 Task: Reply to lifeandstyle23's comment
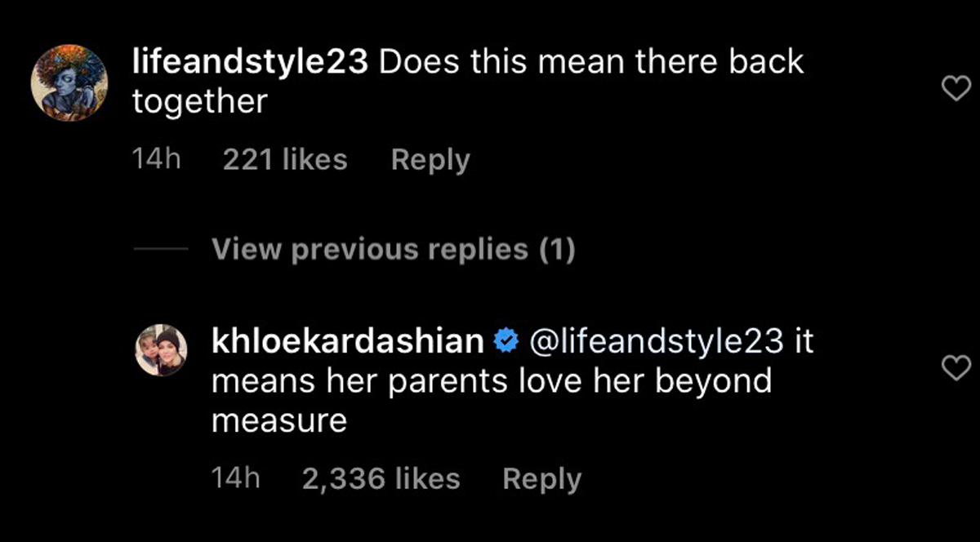430,159
